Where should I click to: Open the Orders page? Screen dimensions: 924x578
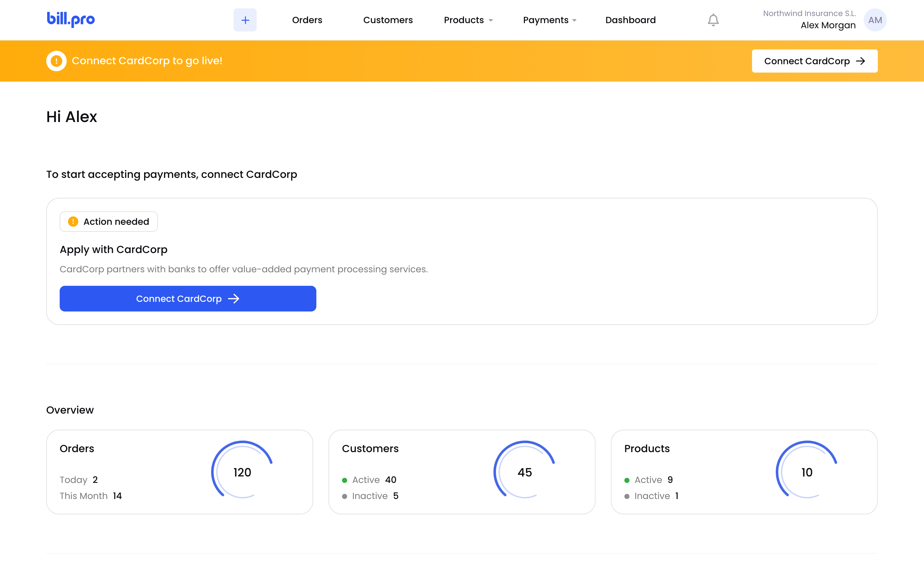[307, 20]
